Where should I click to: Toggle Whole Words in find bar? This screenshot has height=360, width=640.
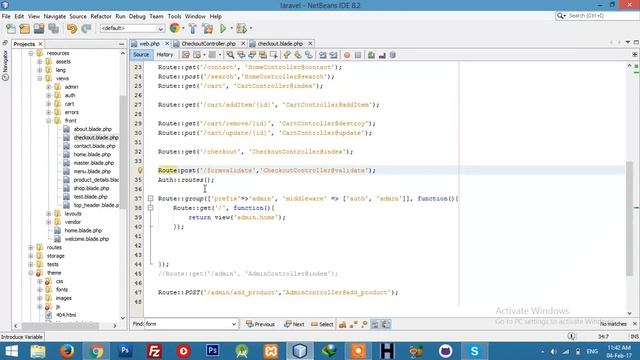(353, 324)
